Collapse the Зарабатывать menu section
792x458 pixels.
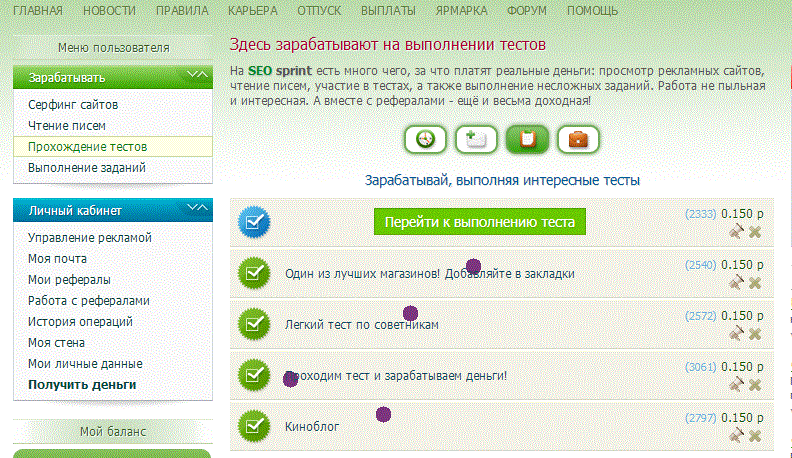click(197, 75)
